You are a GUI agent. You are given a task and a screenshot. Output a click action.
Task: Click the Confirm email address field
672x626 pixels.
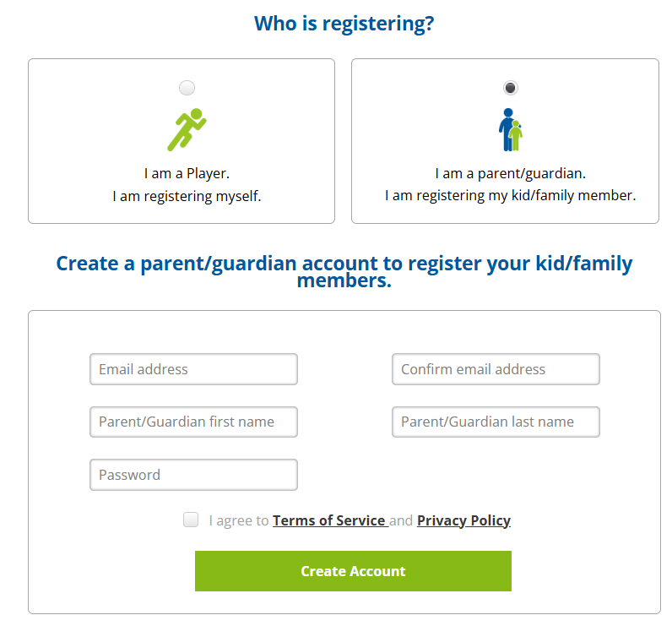pyautogui.click(x=496, y=369)
